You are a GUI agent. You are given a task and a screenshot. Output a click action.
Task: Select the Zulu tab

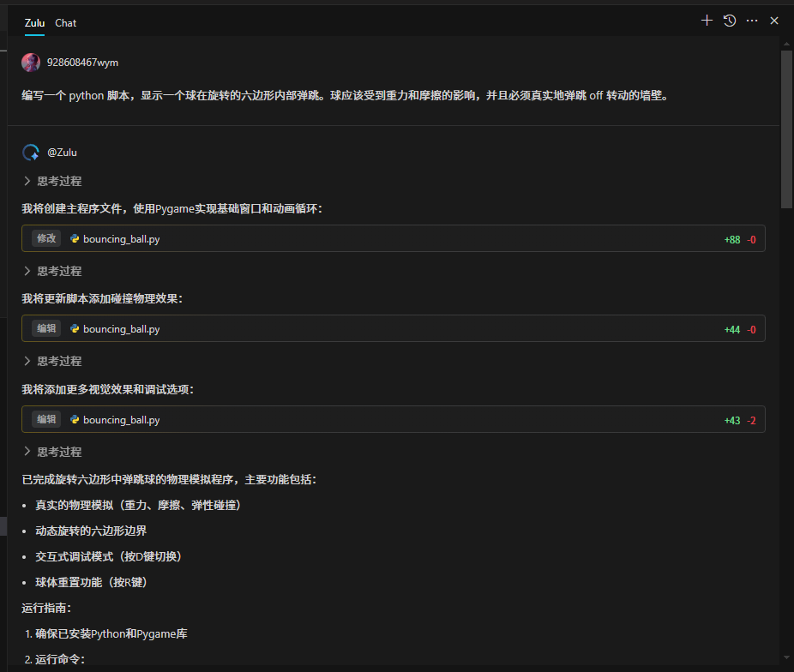coord(33,22)
